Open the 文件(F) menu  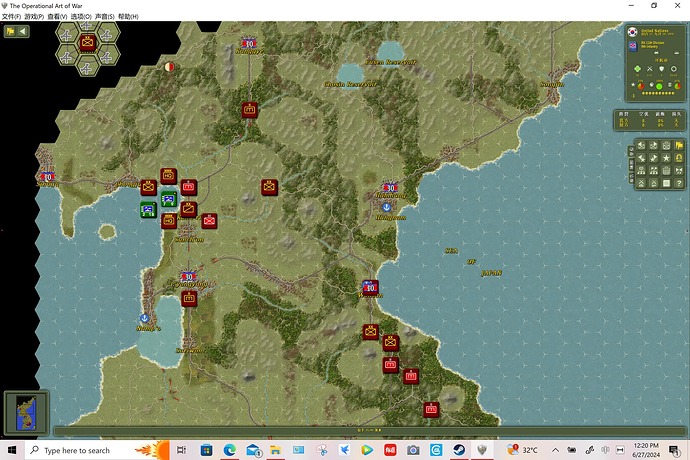coord(11,16)
